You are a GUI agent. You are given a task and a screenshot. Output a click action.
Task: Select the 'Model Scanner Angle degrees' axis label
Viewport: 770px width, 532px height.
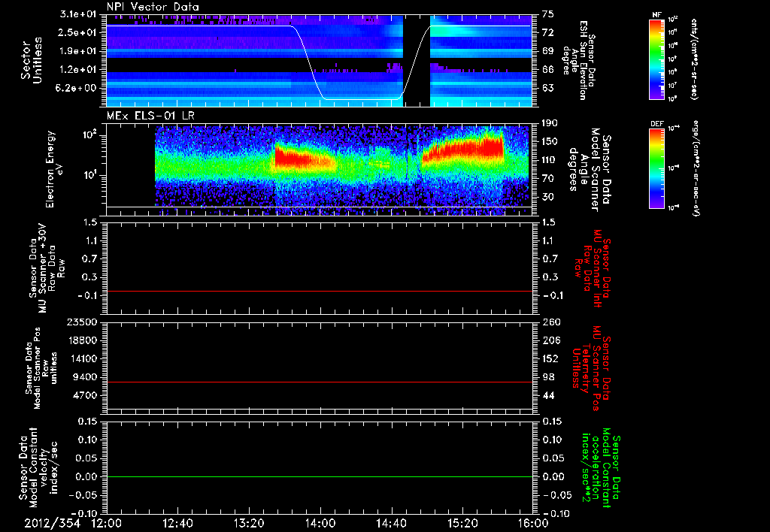click(590, 169)
